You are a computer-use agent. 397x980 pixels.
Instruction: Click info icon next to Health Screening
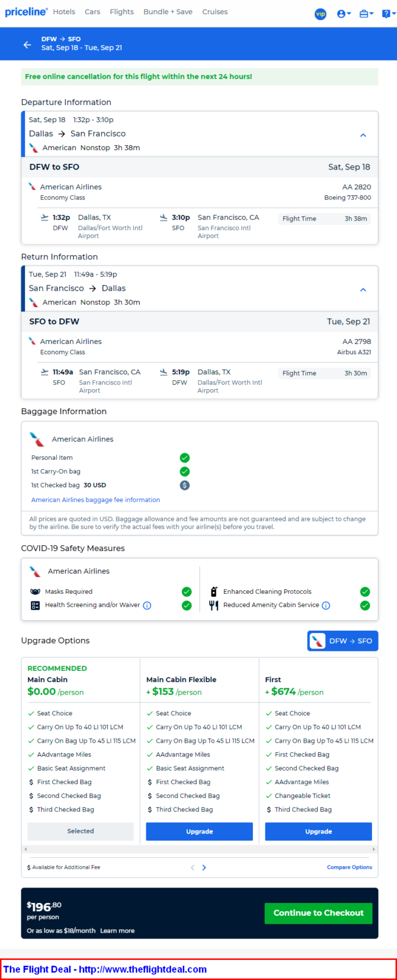tap(147, 606)
